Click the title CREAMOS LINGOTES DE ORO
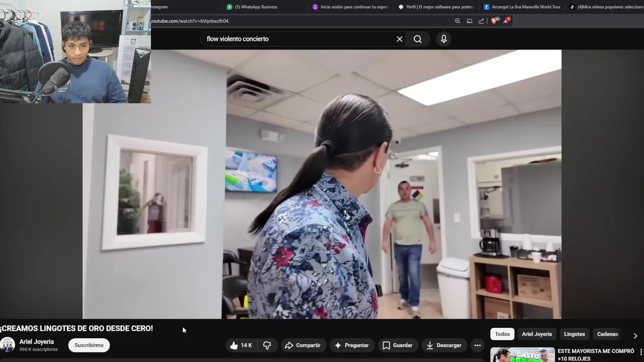This screenshot has width=644, height=362. [76, 328]
